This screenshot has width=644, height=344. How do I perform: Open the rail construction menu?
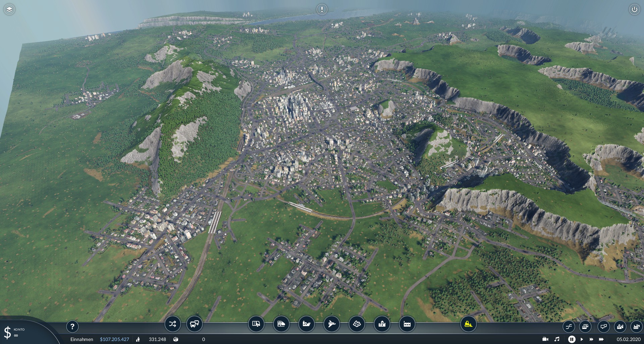[x=281, y=324]
